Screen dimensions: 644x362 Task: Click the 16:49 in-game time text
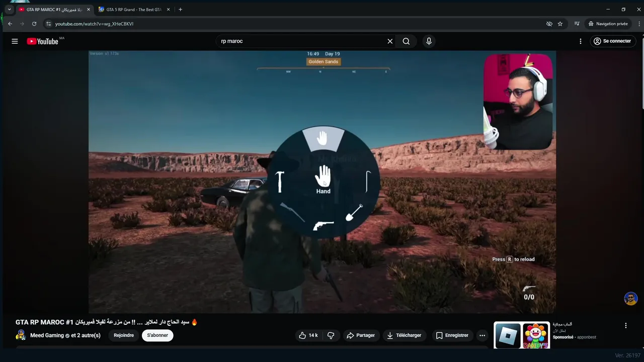(x=313, y=54)
